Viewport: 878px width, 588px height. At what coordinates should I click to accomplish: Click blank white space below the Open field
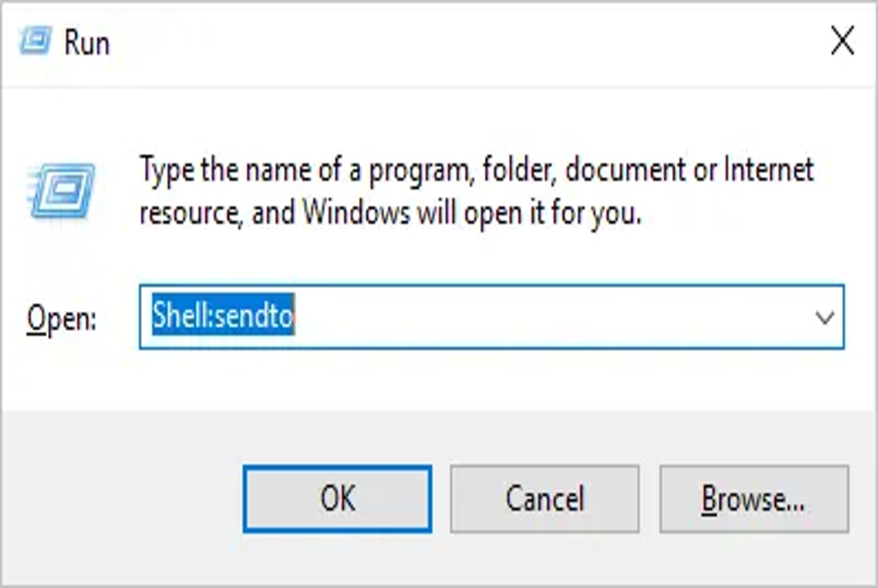pos(437,379)
